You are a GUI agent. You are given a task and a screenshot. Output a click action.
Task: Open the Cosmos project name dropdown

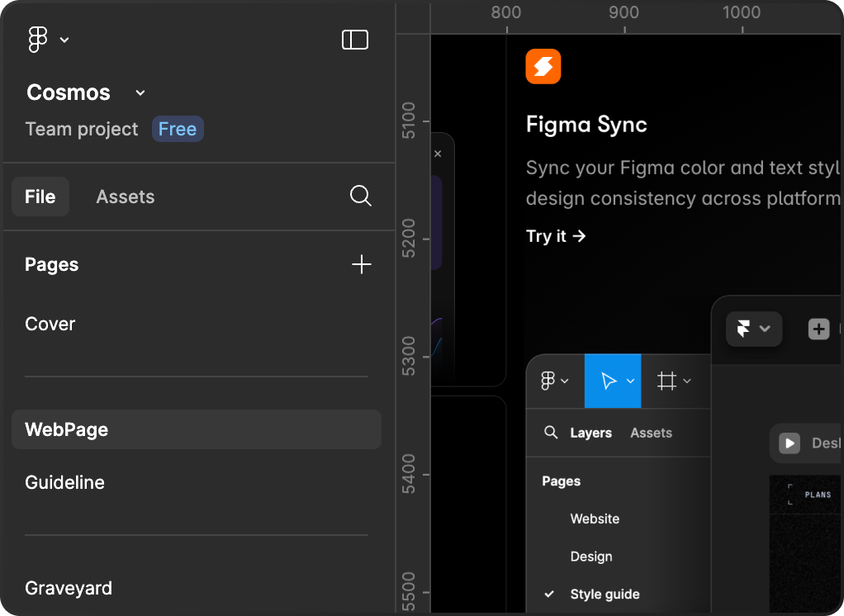coord(139,92)
